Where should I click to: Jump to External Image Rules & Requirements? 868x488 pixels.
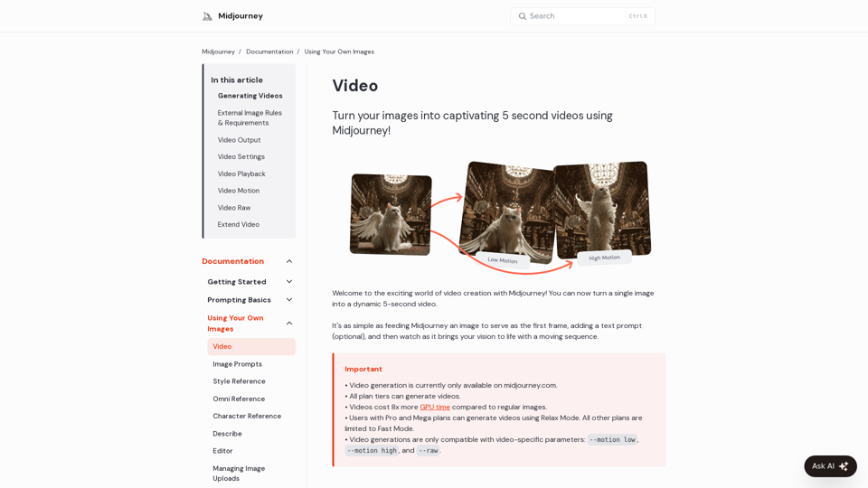[x=250, y=117]
